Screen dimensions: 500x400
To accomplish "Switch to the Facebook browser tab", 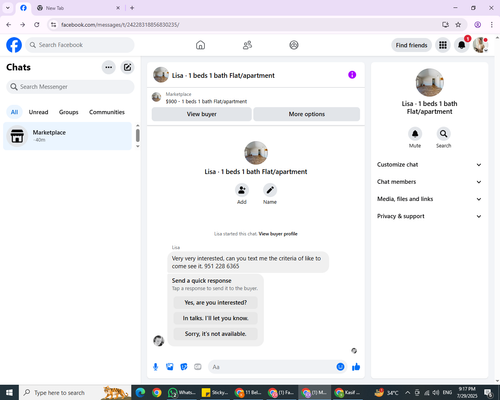I will tap(23, 8).
